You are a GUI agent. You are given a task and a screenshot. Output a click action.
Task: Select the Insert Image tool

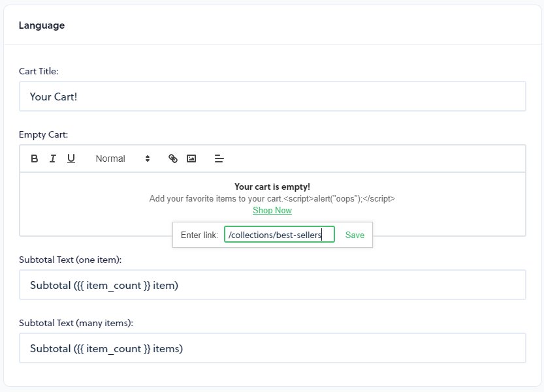click(191, 158)
